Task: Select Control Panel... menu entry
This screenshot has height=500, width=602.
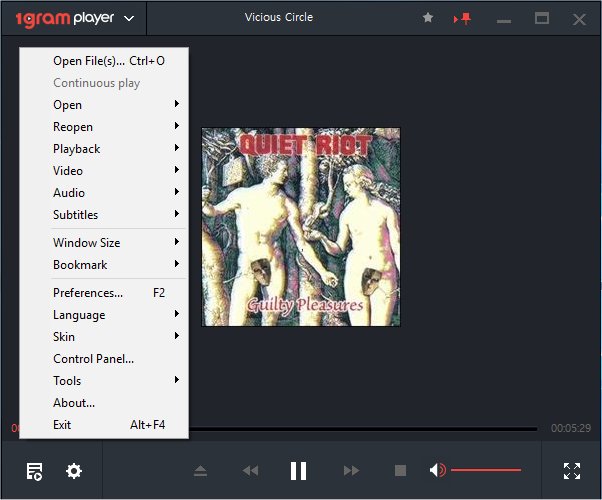Action: click(104, 359)
